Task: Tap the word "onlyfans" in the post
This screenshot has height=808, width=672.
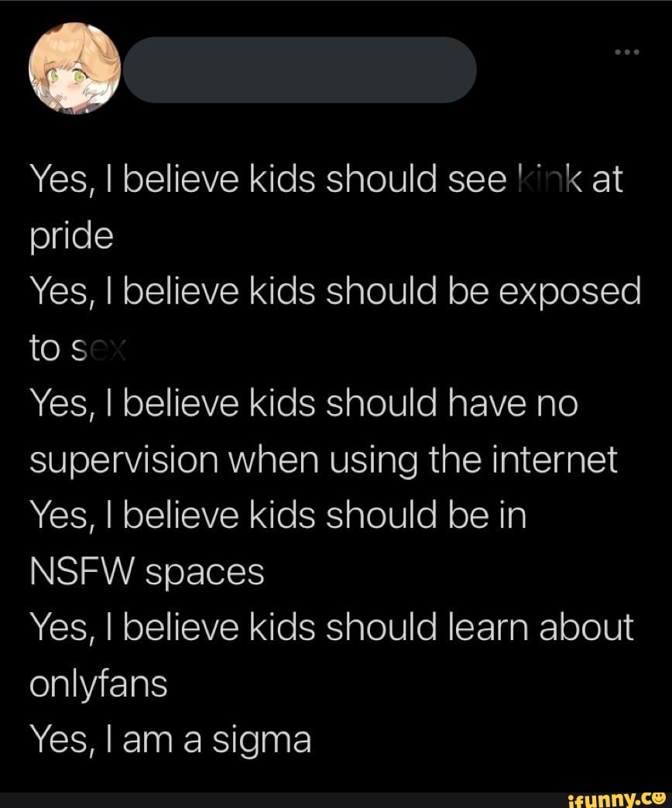Action: (x=98, y=684)
